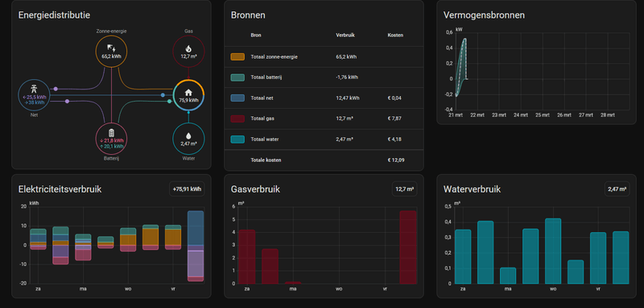Click the '25,5 kWh' grid export value
The width and height of the screenshot is (644, 308).
(34, 97)
